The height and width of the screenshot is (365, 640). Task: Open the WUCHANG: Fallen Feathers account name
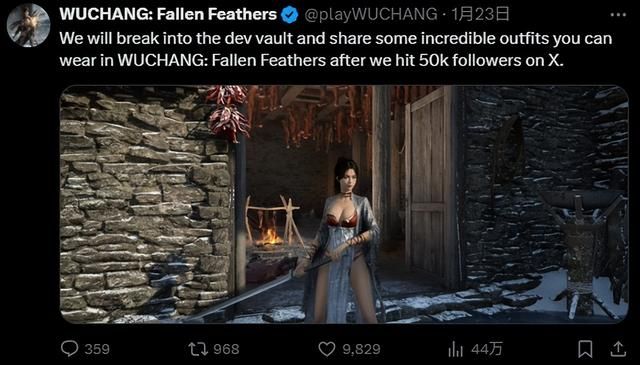pos(168,14)
